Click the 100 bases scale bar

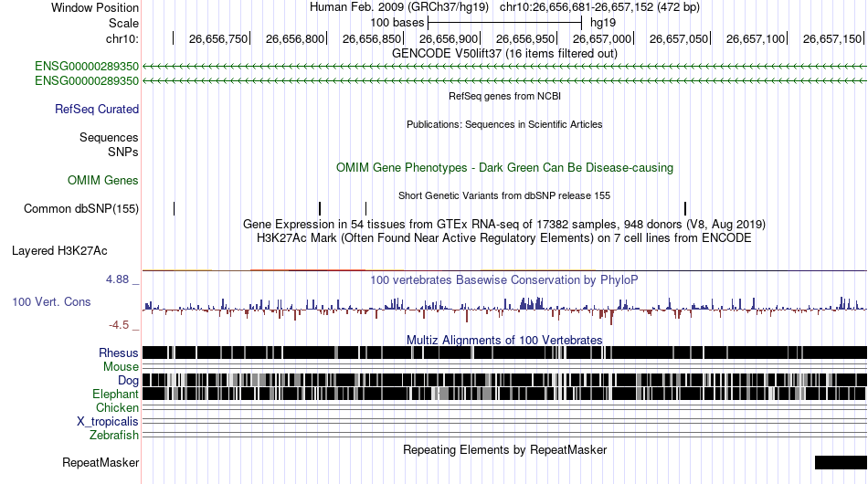pyautogui.click(x=505, y=23)
